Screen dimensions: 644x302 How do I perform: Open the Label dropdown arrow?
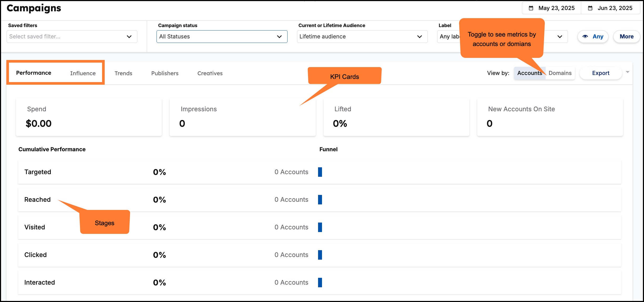560,37
